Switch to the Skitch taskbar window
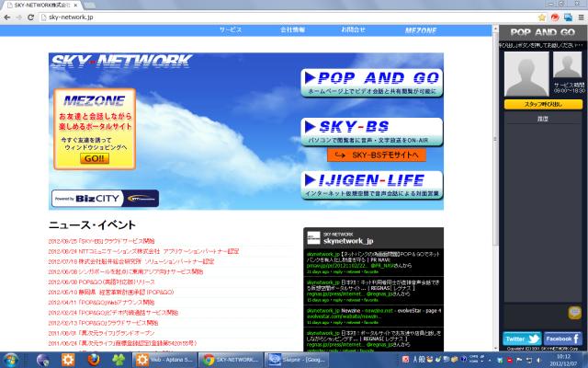Image resolution: width=588 pixels, height=368 pixels. [x=296, y=360]
